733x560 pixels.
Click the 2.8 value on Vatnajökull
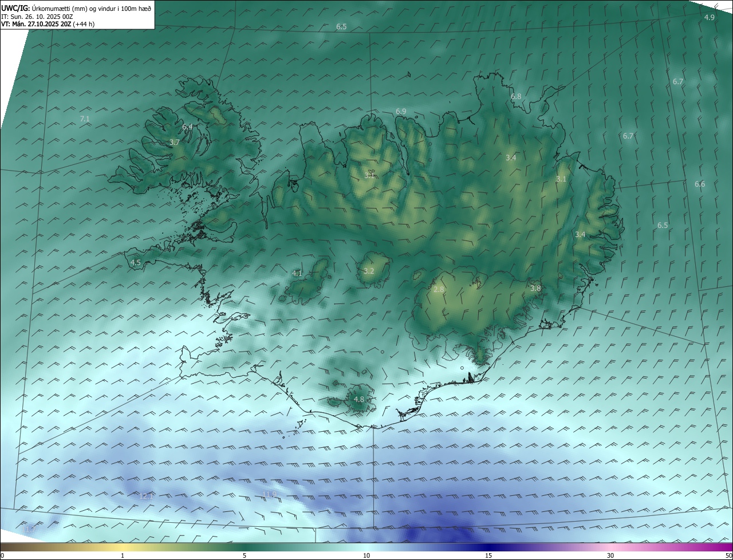(x=439, y=290)
